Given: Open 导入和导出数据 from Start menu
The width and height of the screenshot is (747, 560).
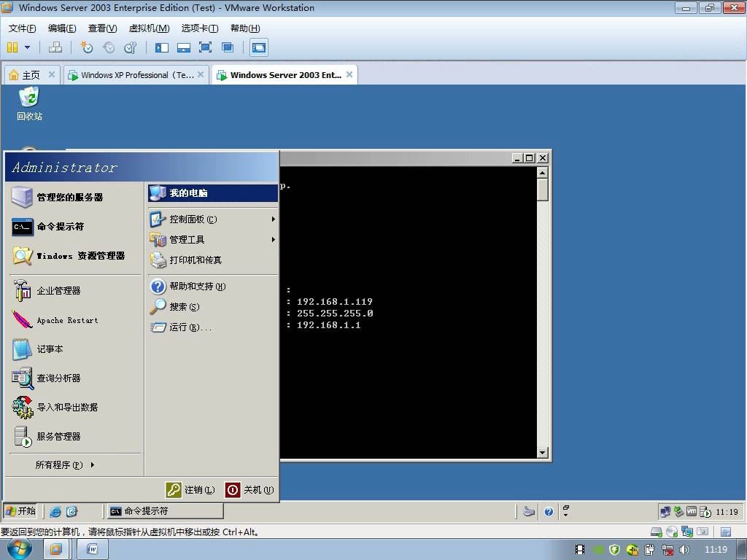Looking at the screenshot, I should point(75,407).
